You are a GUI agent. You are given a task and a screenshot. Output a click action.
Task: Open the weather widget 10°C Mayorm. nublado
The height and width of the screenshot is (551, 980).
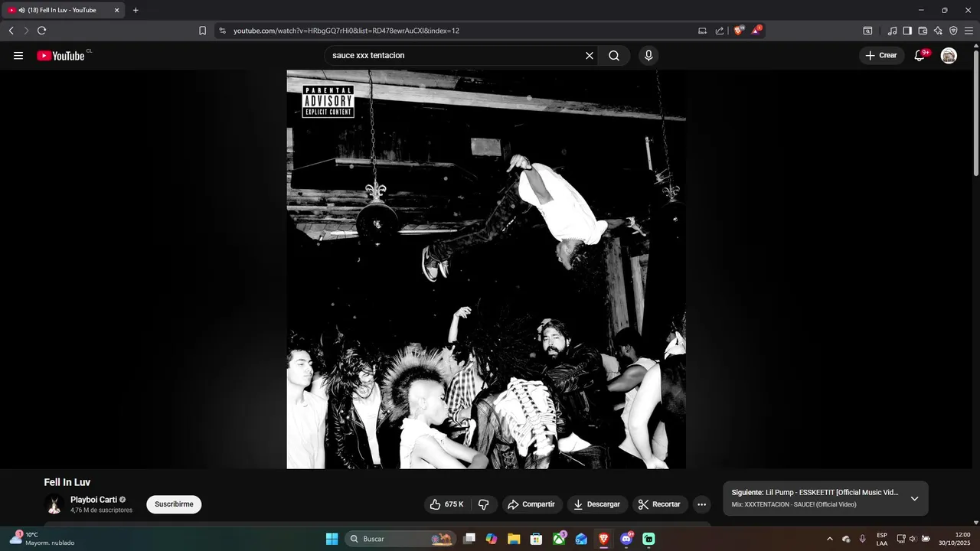click(42, 539)
